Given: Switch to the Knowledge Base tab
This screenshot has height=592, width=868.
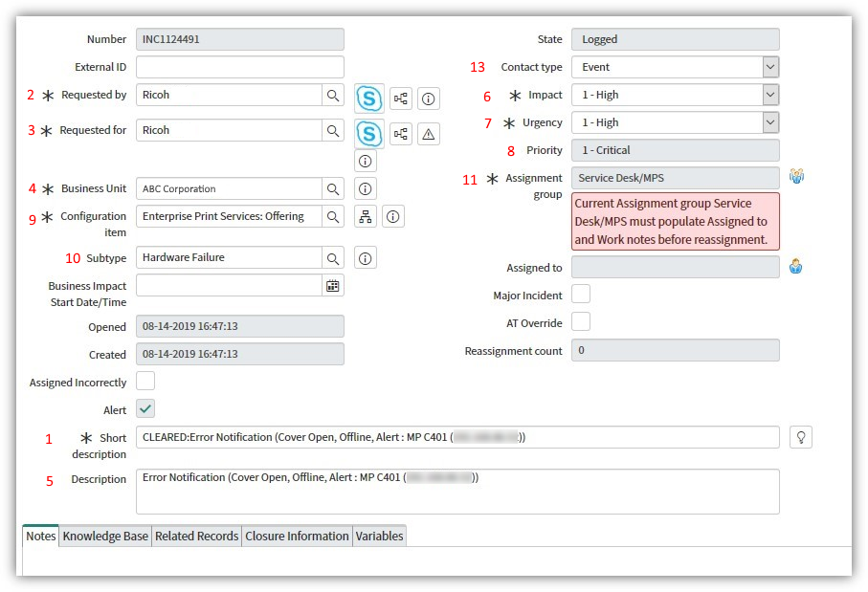Looking at the screenshot, I should (x=104, y=536).
